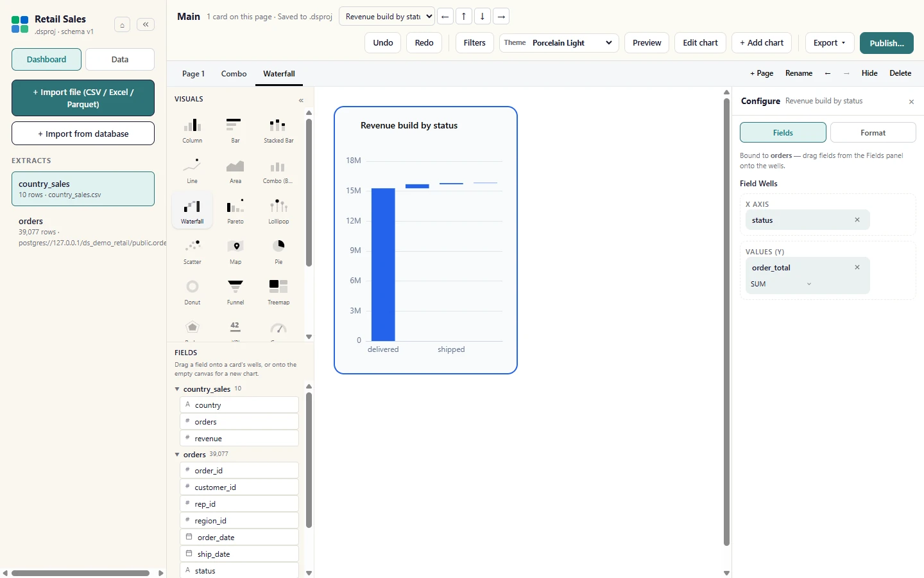Remove status field from X axis well
Image resolution: width=924 pixels, height=578 pixels.
(x=857, y=220)
